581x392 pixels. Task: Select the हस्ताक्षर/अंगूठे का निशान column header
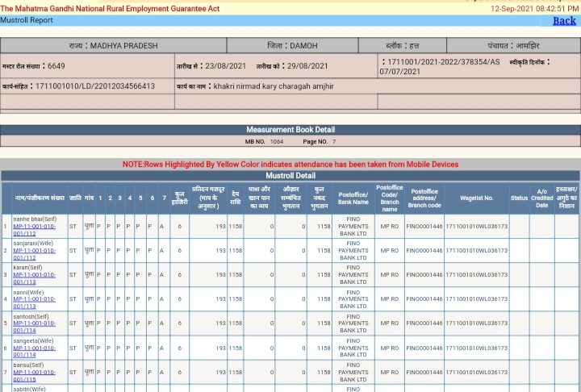pos(566,198)
